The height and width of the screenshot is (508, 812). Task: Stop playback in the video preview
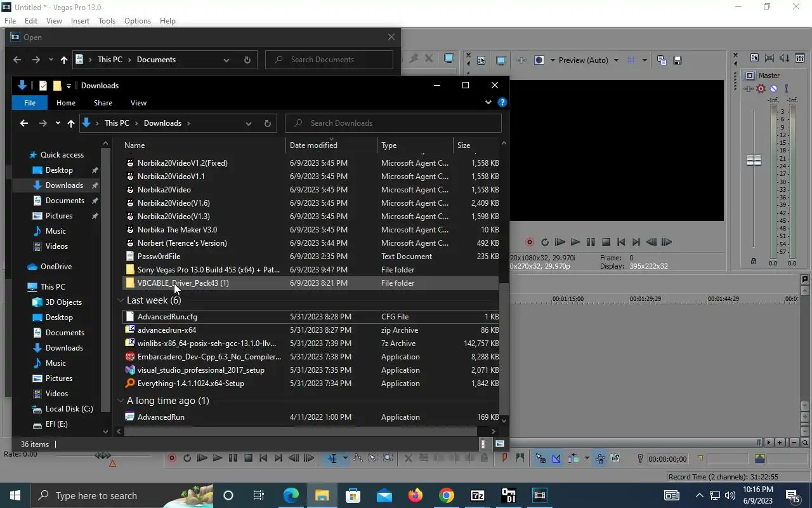(606, 242)
